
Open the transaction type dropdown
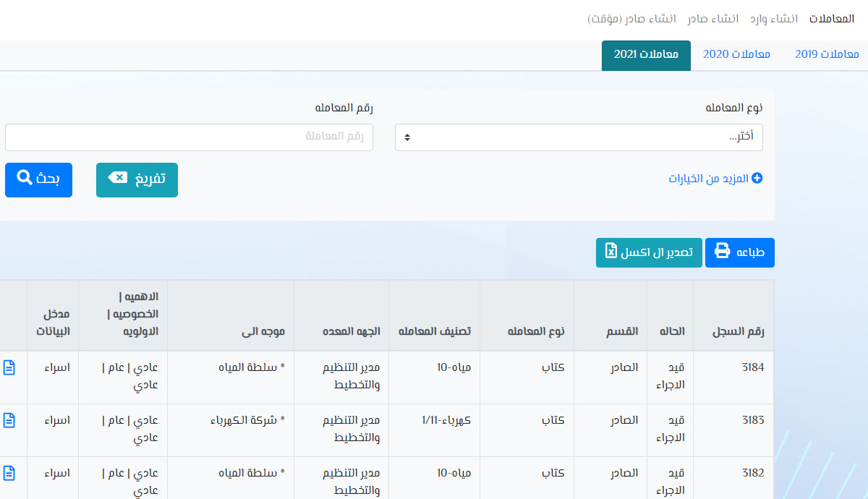tap(579, 137)
